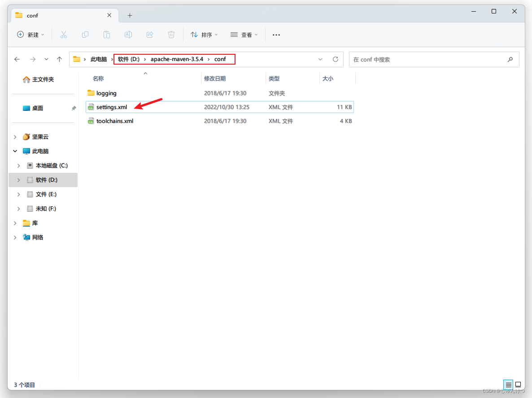Open the three-dot more options menu
Screen dimensions: 532x398
276,35
